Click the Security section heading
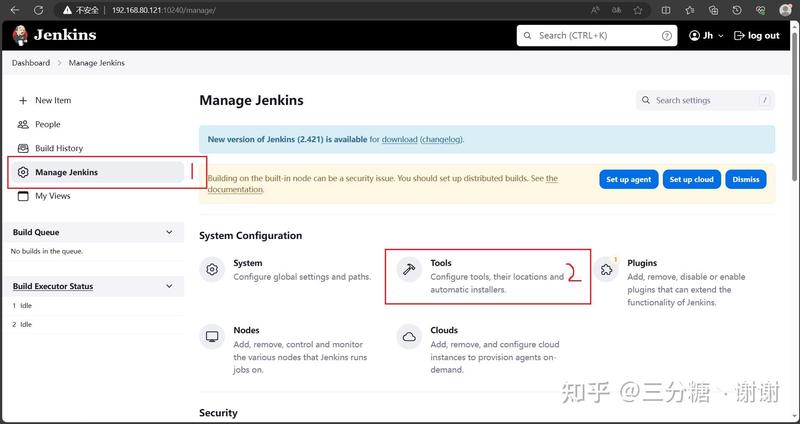 coord(218,413)
